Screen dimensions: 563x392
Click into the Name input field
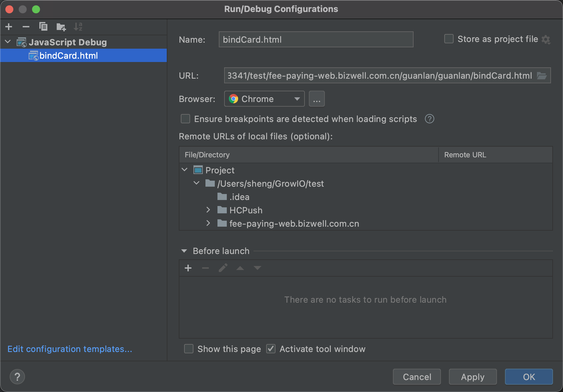pyautogui.click(x=316, y=40)
